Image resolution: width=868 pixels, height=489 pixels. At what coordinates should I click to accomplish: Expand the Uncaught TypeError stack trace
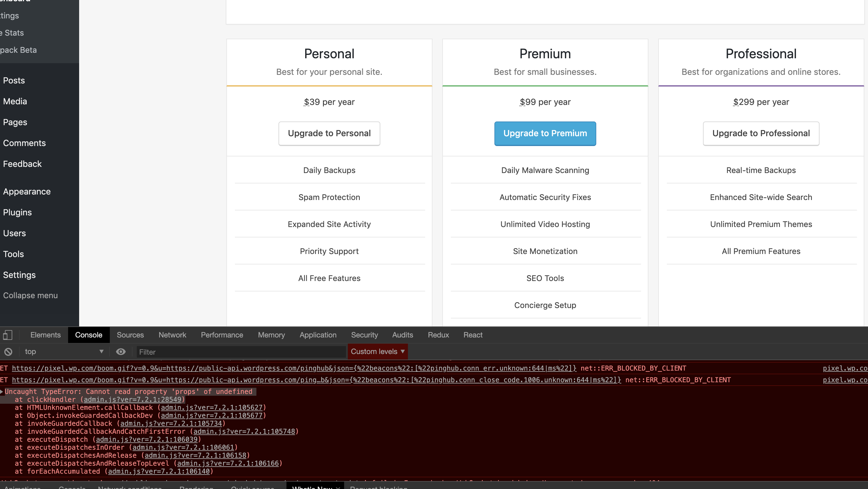[2, 391]
